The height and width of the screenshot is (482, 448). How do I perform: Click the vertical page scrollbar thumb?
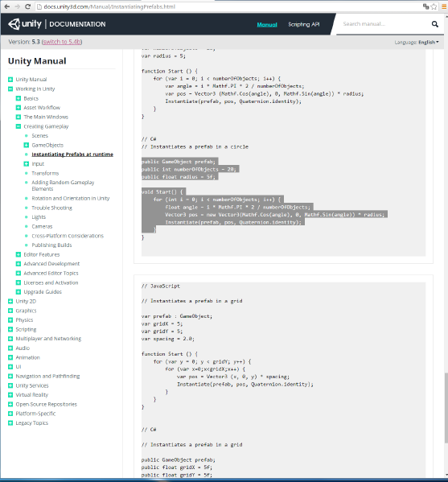click(x=446, y=408)
